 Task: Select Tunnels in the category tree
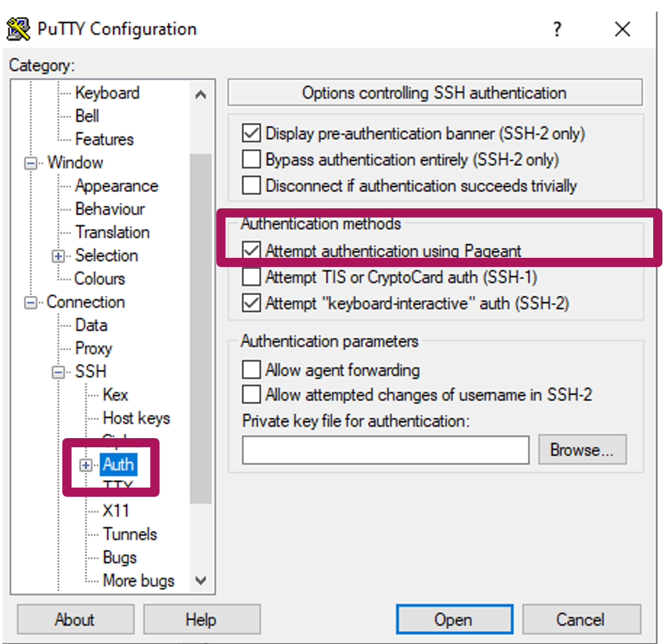click(x=130, y=534)
